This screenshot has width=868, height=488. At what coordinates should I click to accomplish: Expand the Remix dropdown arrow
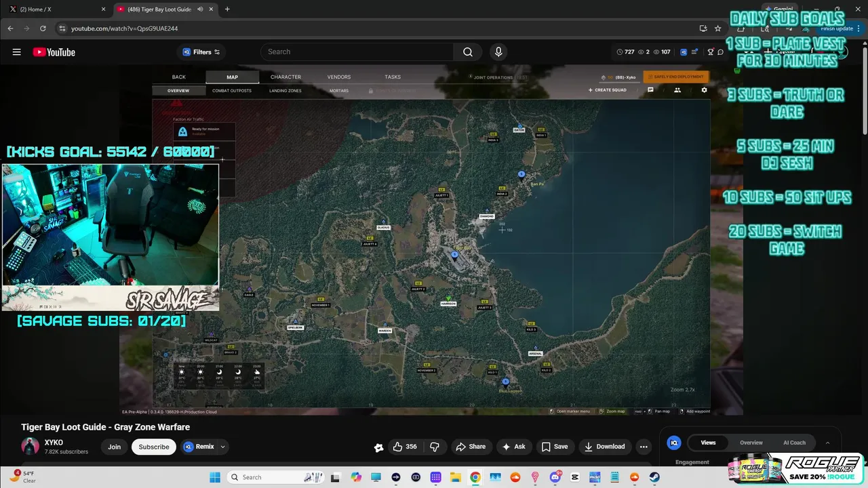[222, 447]
